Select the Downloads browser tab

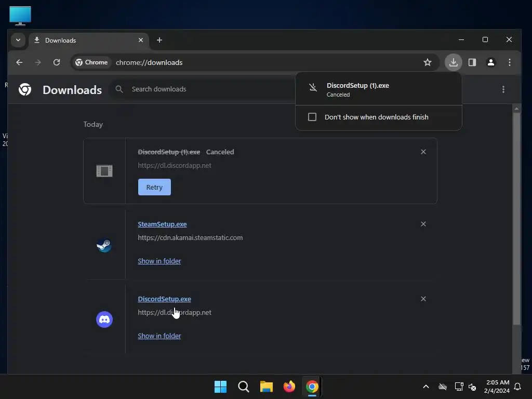click(x=88, y=41)
